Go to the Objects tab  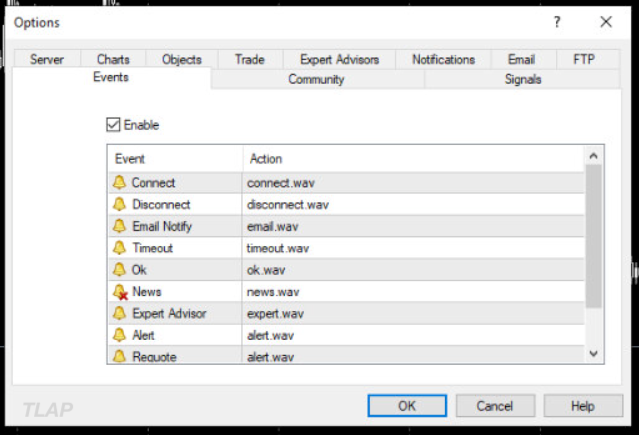click(182, 60)
